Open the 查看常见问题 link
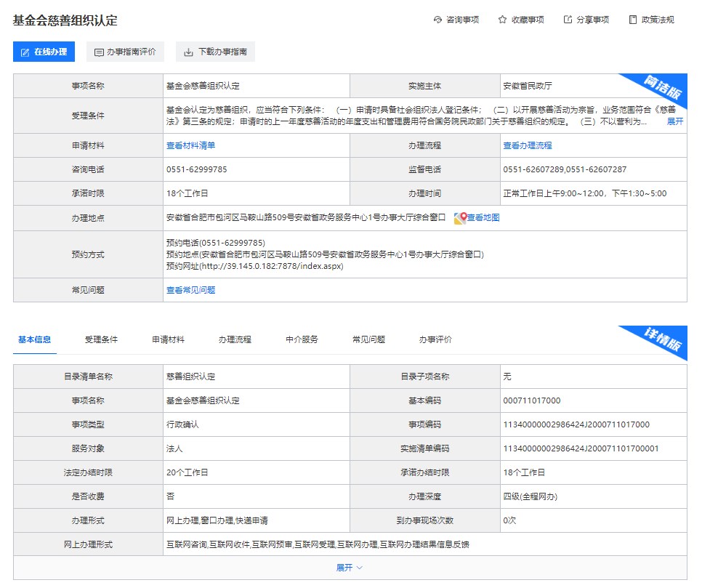Viewport: 710px width, 588px height. click(190, 290)
